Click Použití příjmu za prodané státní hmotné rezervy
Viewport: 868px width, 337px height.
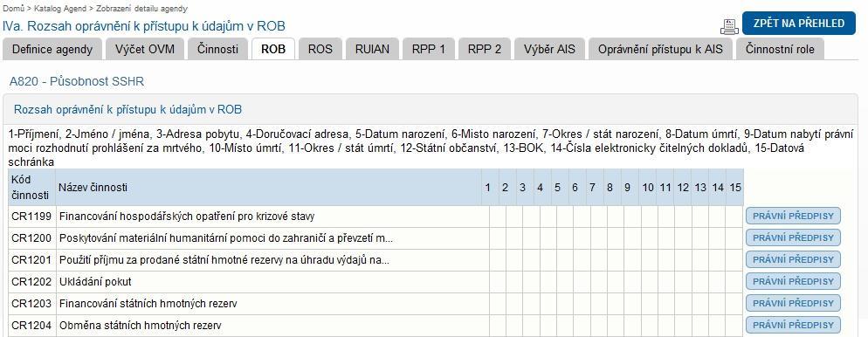[x=224, y=260]
